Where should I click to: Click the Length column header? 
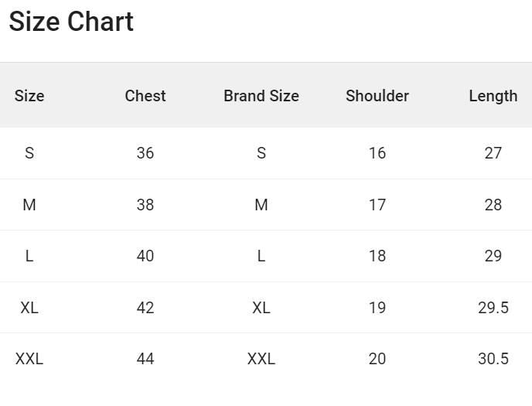pyautogui.click(x=493, y=96)
